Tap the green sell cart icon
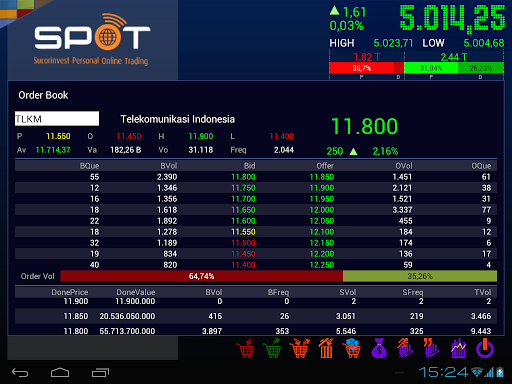This screenshot has height=384, width=512. 273,348
